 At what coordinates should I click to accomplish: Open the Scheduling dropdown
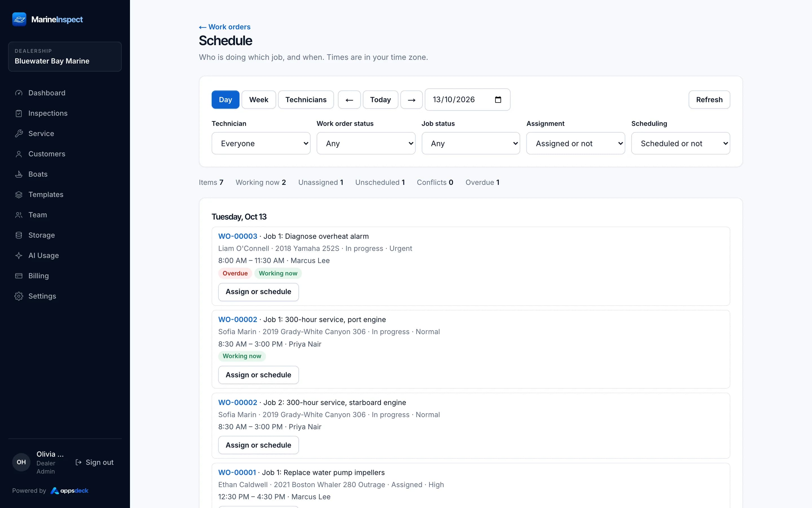pos(680,143)
